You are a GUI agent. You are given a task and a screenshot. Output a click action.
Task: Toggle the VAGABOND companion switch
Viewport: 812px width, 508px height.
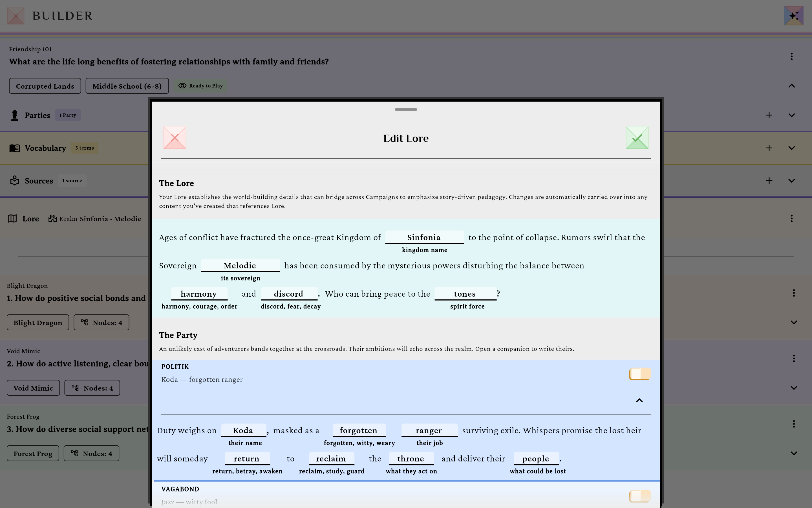[639, 496]
